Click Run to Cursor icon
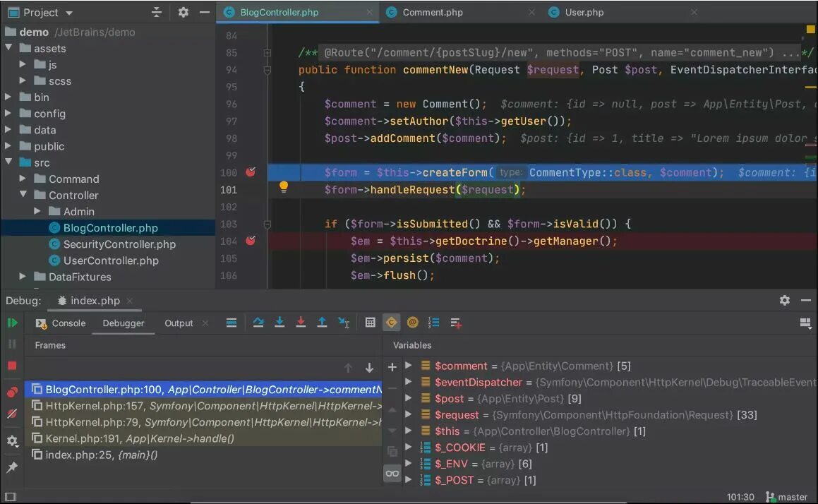Image resolution: width=818 pixels, height=504 pixels. pyautogui.click(x=344, y=323)
